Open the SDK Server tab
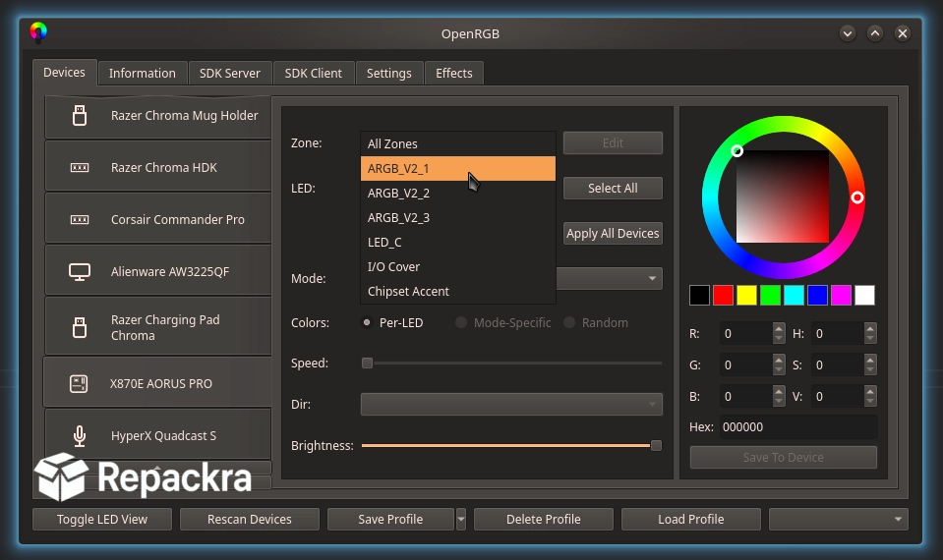 tap(230, 74)
